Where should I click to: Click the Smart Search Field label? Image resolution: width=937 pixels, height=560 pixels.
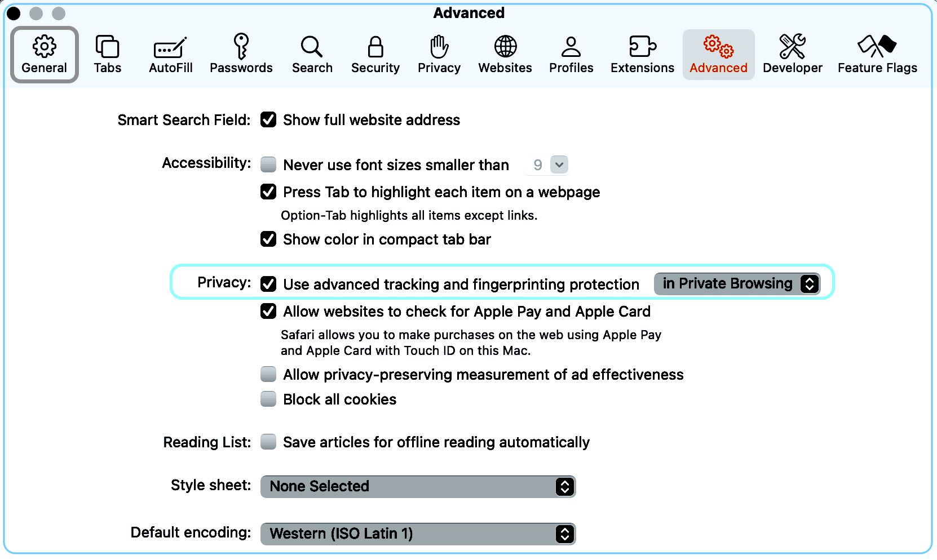coord(184,120)
